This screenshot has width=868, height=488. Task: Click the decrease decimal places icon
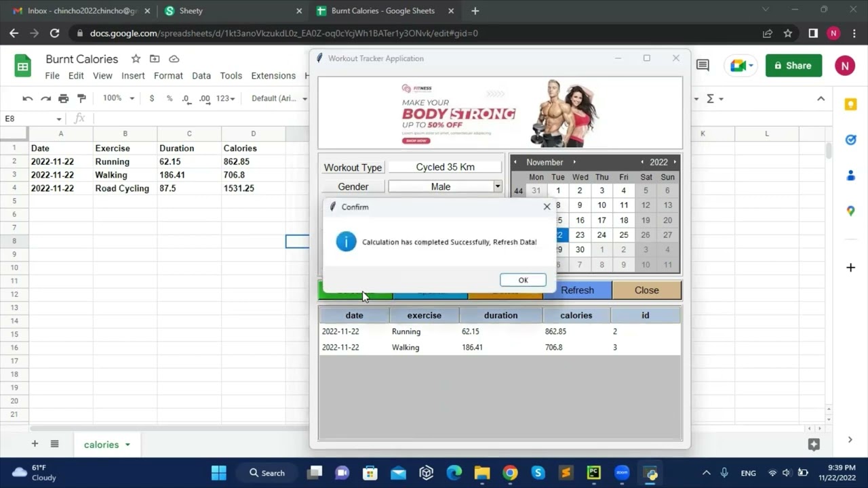pos(186,98)
